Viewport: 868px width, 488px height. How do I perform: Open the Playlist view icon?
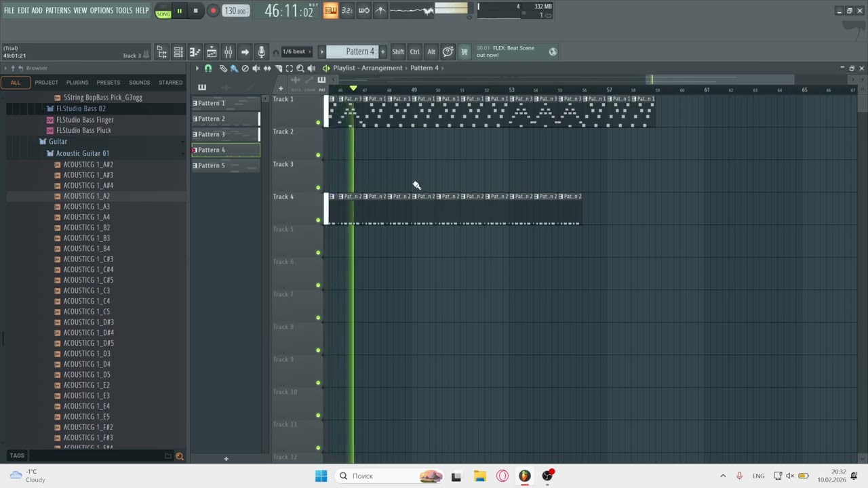tap(212, 52)
